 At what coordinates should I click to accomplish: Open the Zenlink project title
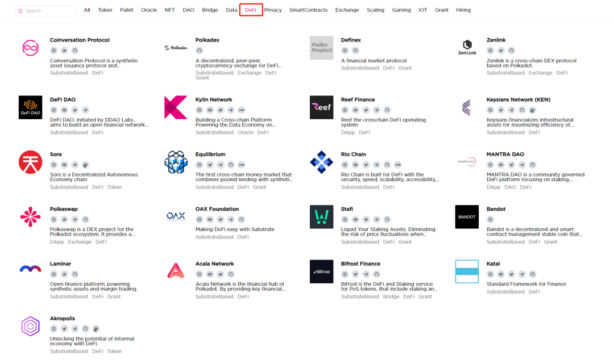pyautogui.click(x=496, y=40)
